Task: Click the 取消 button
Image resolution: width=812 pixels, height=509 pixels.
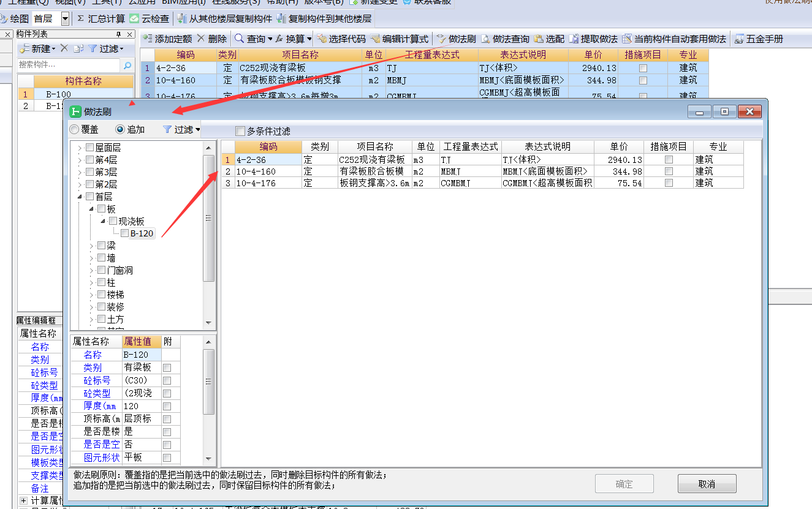Action: (707, 484)
